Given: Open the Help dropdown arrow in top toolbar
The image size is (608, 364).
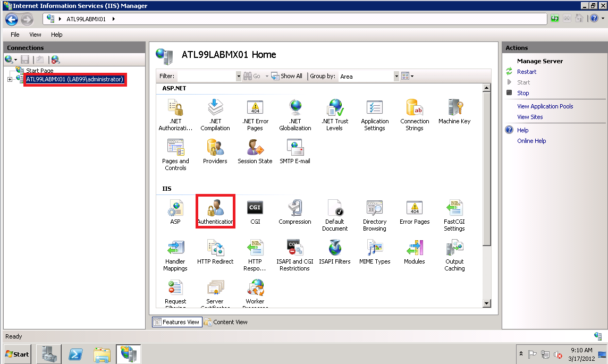Looking at the screenshot, I should coord(603,18).
